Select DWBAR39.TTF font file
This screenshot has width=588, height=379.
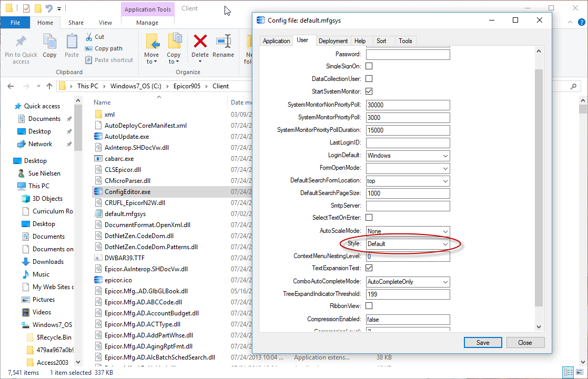point(125,258)
